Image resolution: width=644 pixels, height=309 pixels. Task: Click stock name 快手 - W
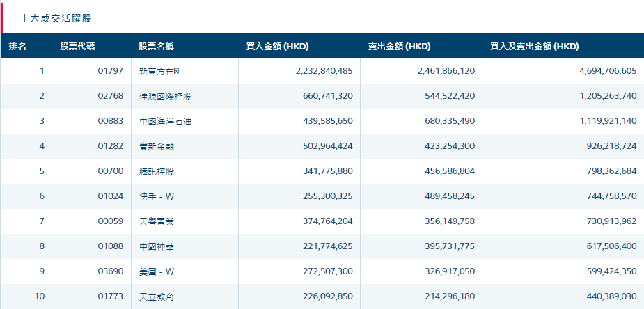157,196
